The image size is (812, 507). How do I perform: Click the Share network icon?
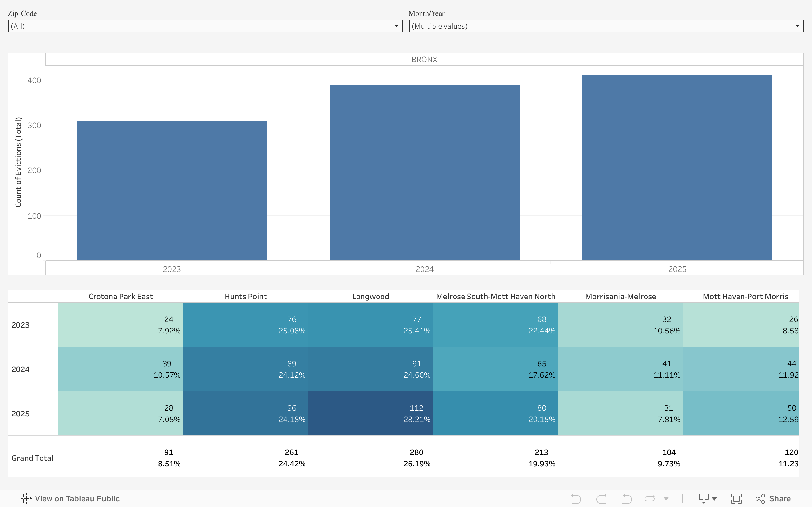click(x=760, y=499)
